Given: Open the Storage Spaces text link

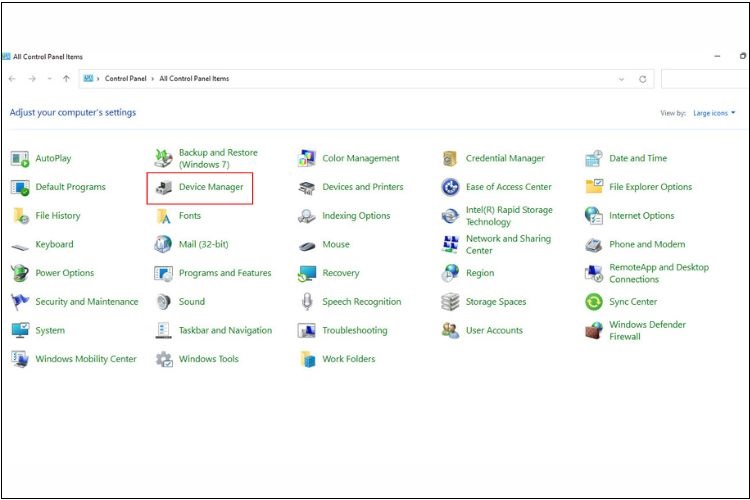Looking at the screenshot, I should [496, 302].
